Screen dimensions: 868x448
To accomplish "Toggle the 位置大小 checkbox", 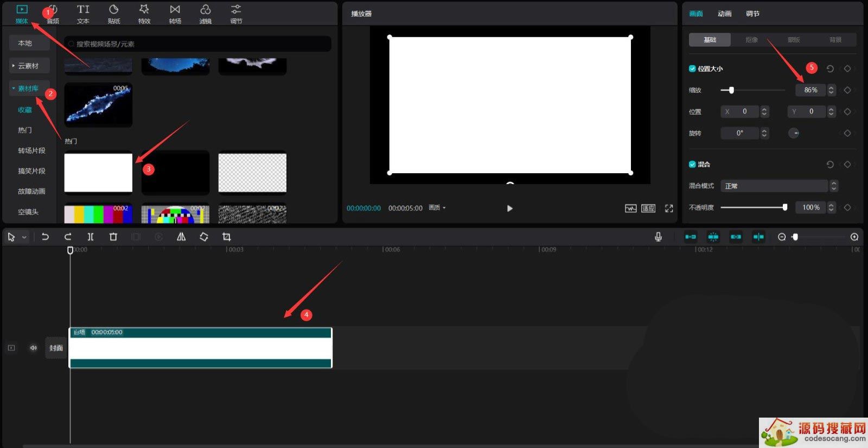I will [692, 68].
